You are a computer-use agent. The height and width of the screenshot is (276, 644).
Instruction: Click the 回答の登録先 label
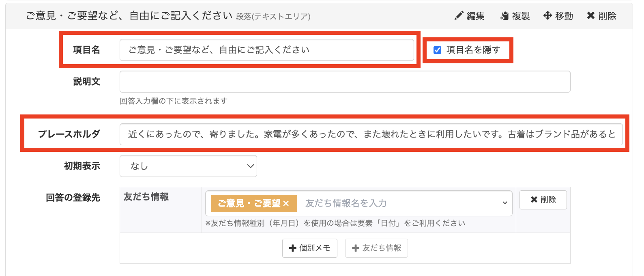pyautogui.click(x=73, y=198)
